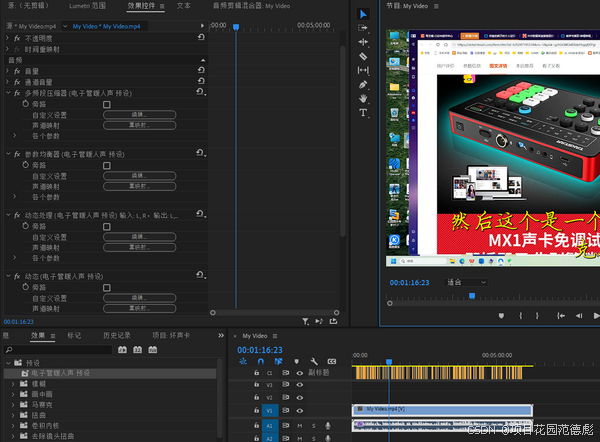Reset the 音量 effect
Viewport: 600px width, 442px height.
[201, 70]
